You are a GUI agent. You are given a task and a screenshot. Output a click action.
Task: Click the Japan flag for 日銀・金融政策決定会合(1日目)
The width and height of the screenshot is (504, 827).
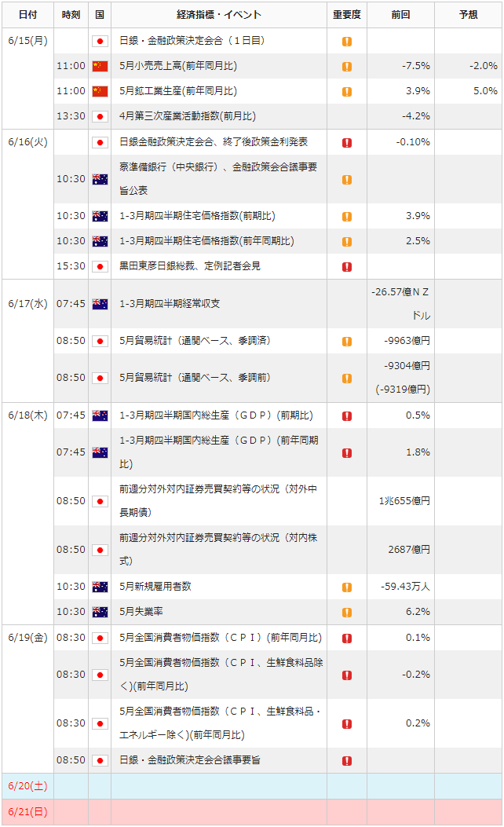[100, 41]
